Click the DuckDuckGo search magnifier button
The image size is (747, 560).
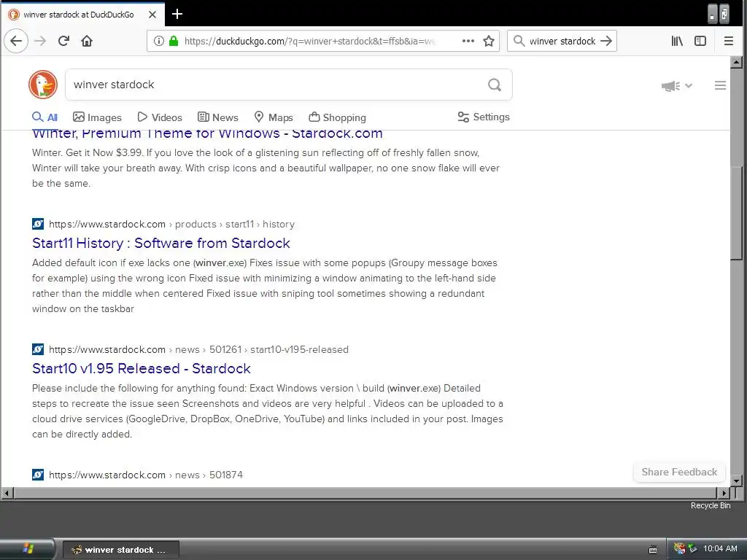point(495,85)
